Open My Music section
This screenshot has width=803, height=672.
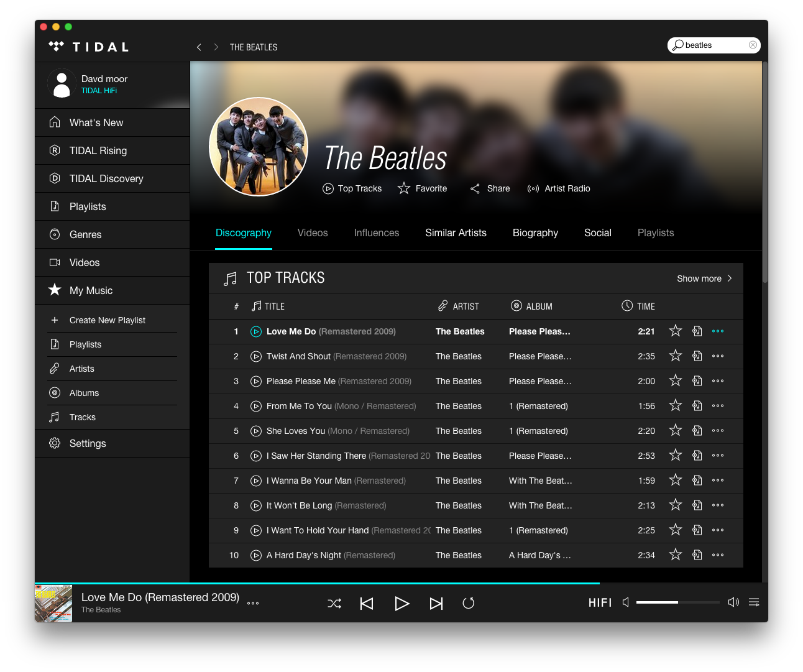tap(112, 290)
